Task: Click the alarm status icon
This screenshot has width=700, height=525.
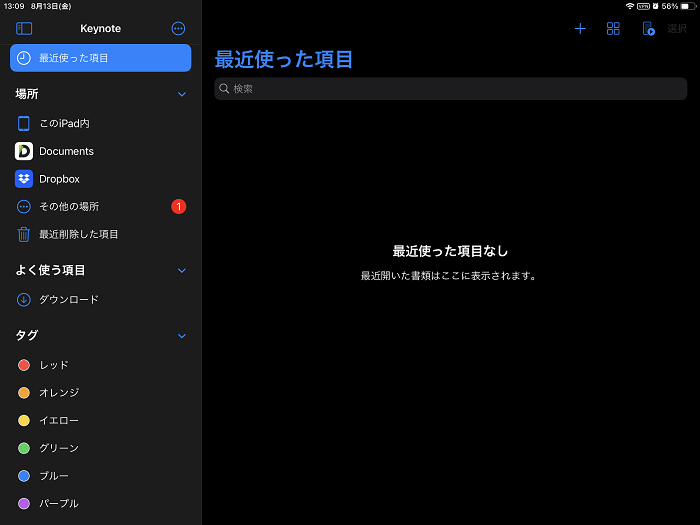Action: (x=655, y=6)
